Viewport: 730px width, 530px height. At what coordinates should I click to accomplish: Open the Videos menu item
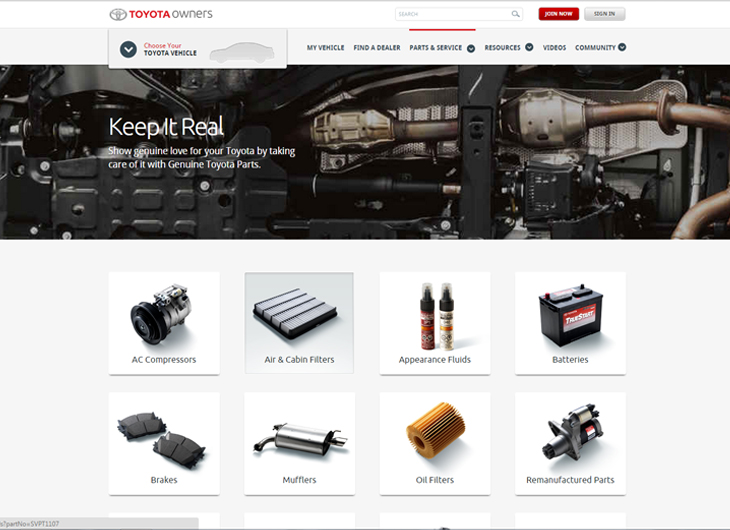coord(554,48)
